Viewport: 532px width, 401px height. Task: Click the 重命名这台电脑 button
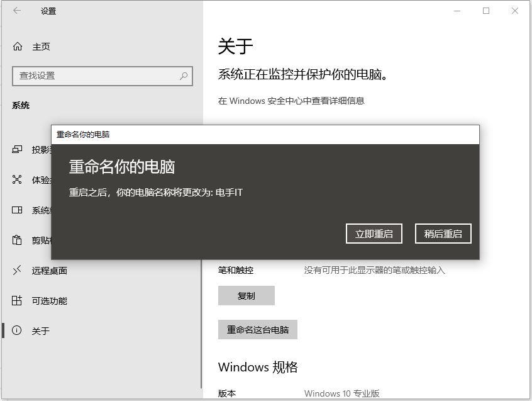click(x=258, y=329)
